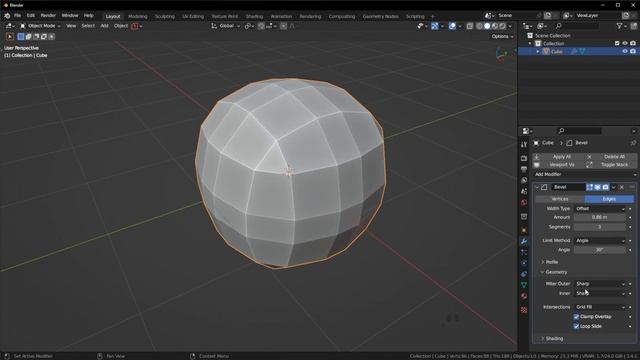Switch to material preview shading icon
Image resolution: width=640 pixels, height=360 pixels.
click(x=495, y=26)
